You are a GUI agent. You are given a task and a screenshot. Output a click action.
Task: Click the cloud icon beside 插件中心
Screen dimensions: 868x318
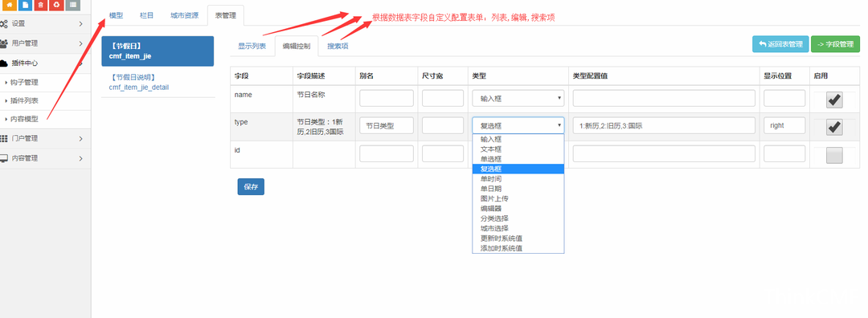coord(4,63)
